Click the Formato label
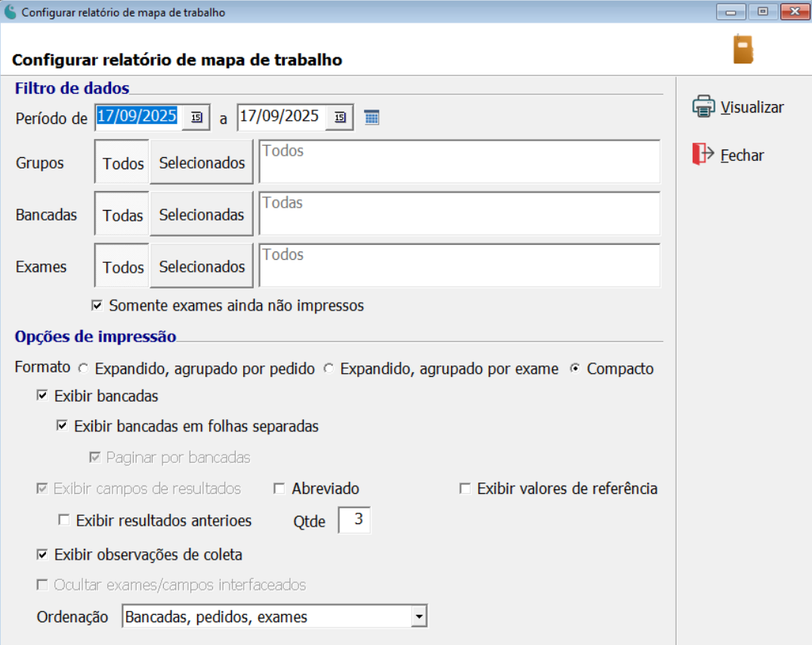Viewport: 812px width, 645px height. tap(42, 367)
